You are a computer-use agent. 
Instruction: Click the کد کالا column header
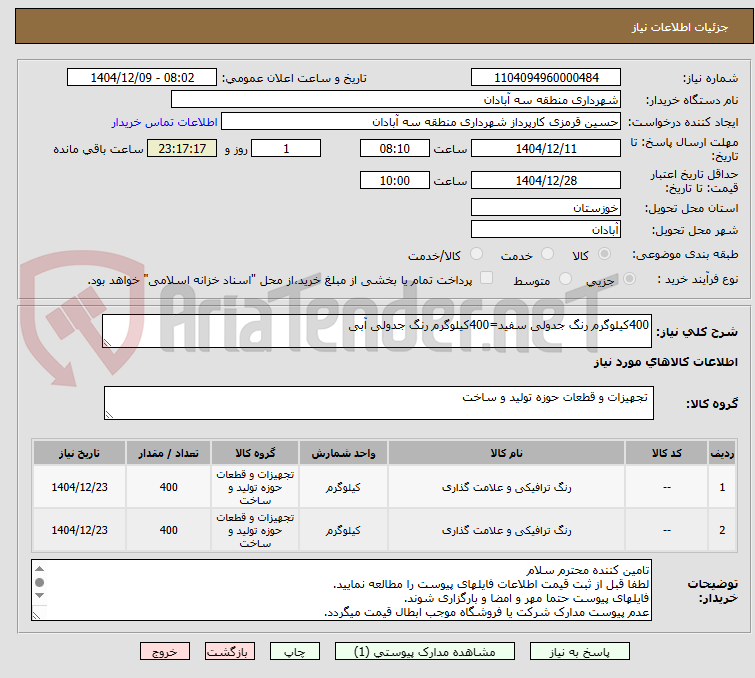(666, 453)
